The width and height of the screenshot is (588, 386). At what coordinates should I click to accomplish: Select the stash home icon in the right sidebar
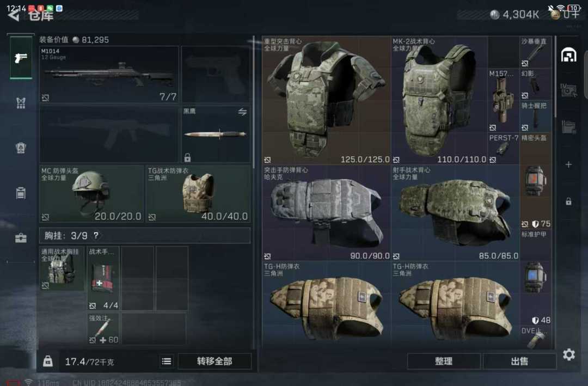568,56
